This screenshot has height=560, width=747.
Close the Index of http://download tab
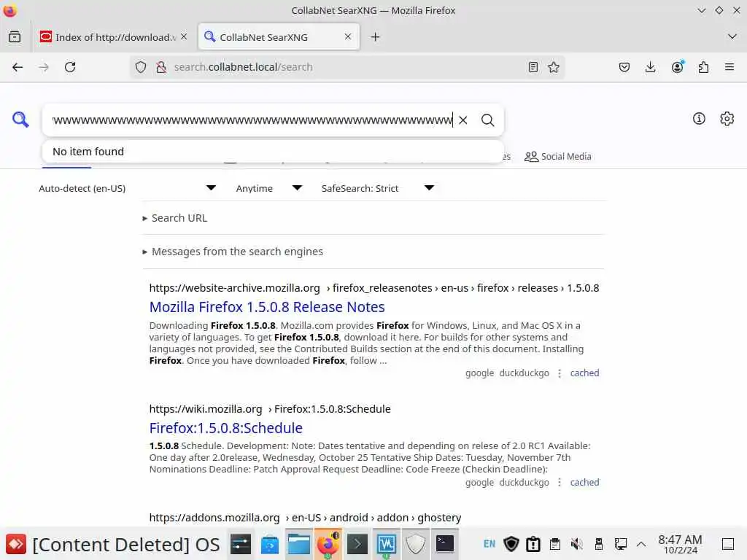(x=184, y=36)
